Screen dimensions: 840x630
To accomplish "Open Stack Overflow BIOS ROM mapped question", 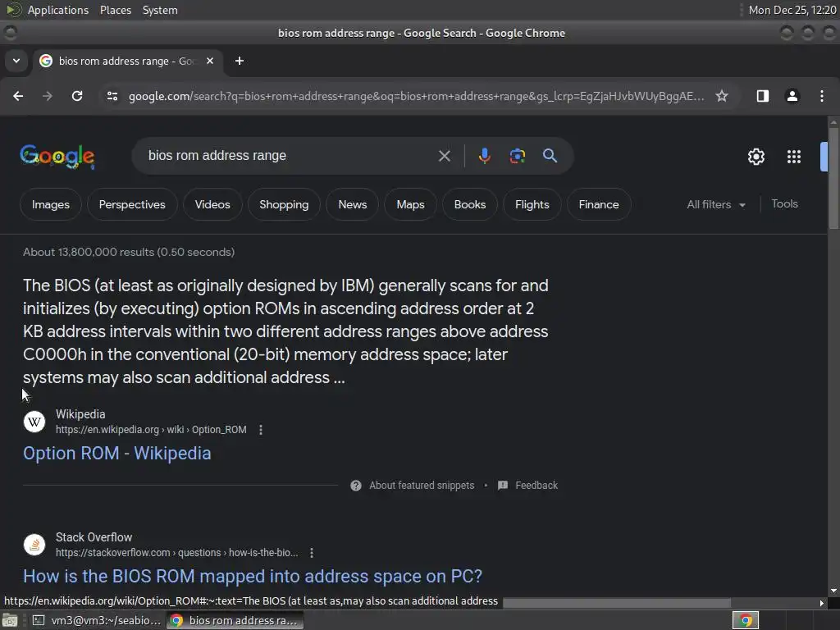I will coord(253,577).
